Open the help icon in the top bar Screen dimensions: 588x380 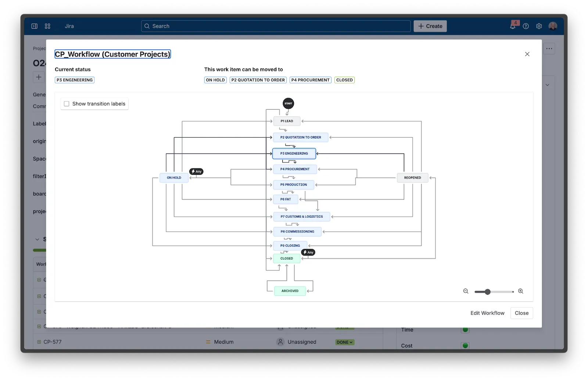click(x=526, y=26)
